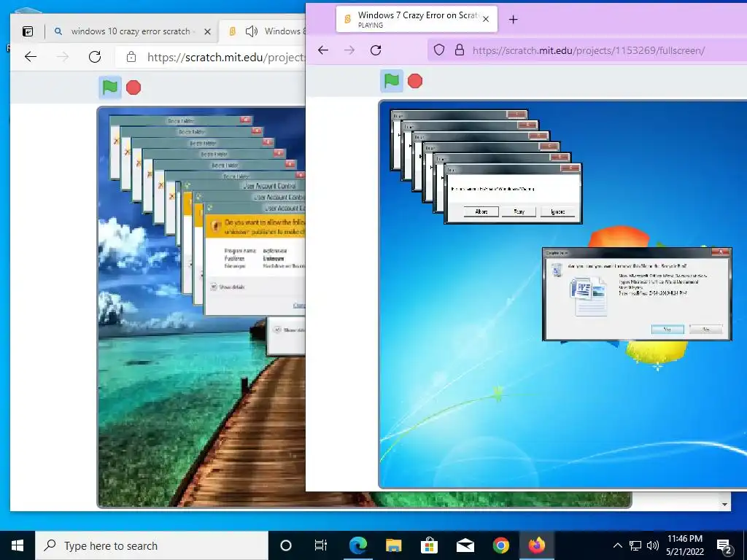The image size is (747, 560).
Task: Click Ignore in the front error dialog
Action: point(557,211)
